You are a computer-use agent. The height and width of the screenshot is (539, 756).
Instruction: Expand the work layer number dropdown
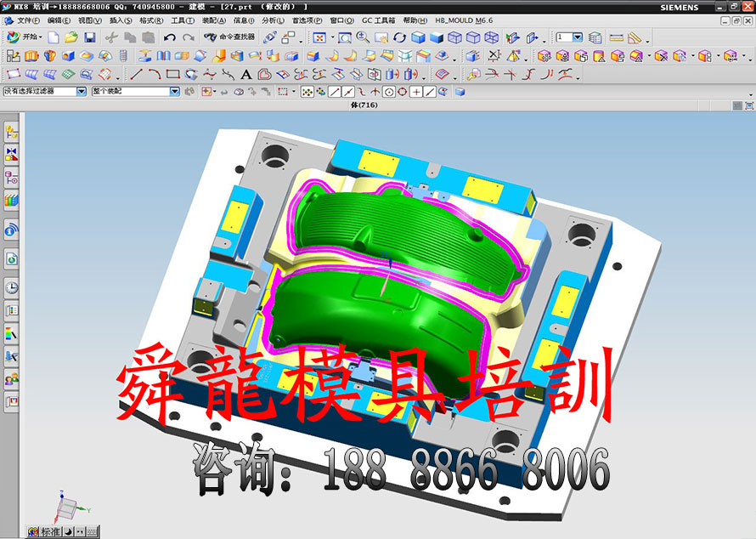click(578, 37)
